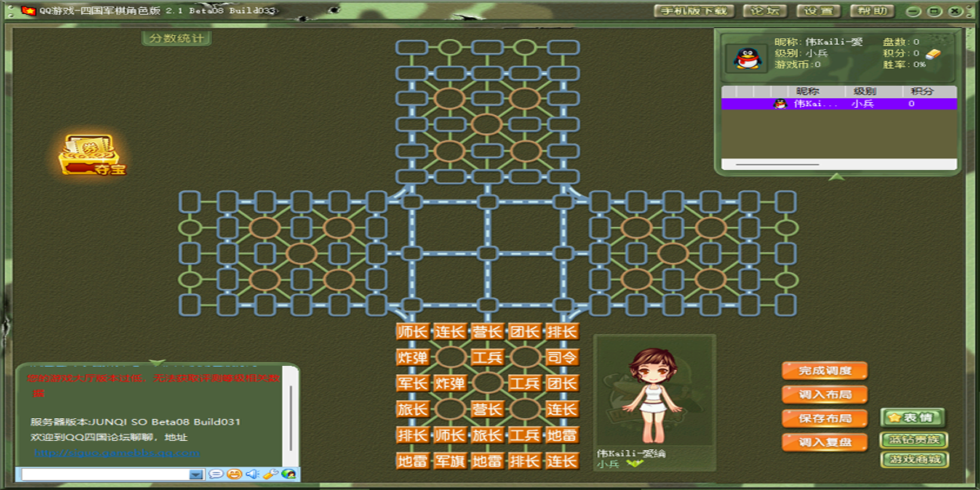Click into the chat message input field
This screenshot has width=980, height=490.
105,474
